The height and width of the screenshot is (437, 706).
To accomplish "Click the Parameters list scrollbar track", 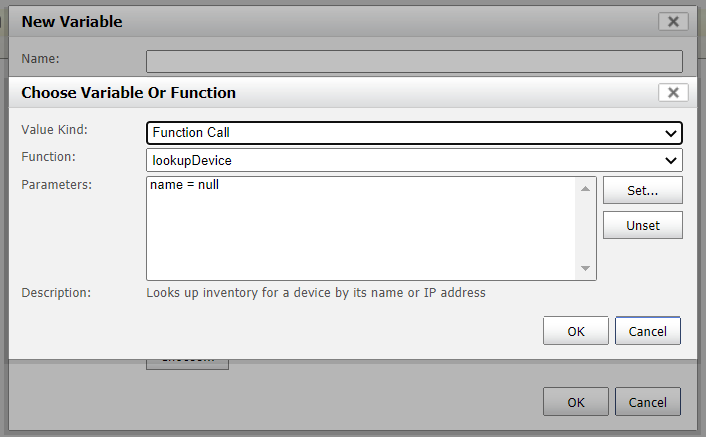I will pyautogui.click(x=585, y=229).
